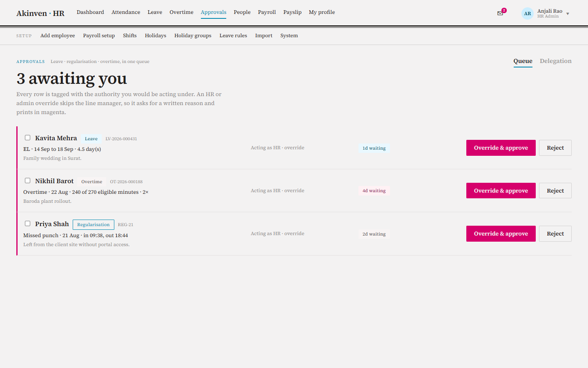The width and height of the screenshot is (588, 368).
Task: Select the Approvals navigation item
Action: (x=214, y=12)
